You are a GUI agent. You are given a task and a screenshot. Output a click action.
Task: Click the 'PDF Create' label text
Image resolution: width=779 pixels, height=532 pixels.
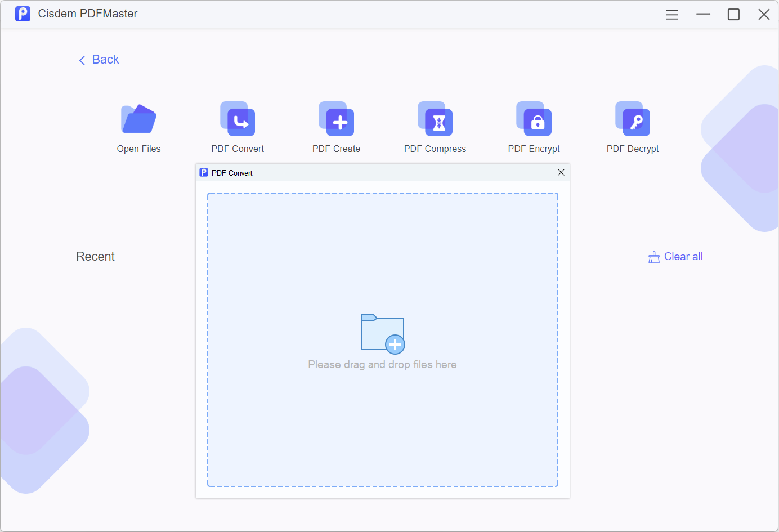coord(336,149)
